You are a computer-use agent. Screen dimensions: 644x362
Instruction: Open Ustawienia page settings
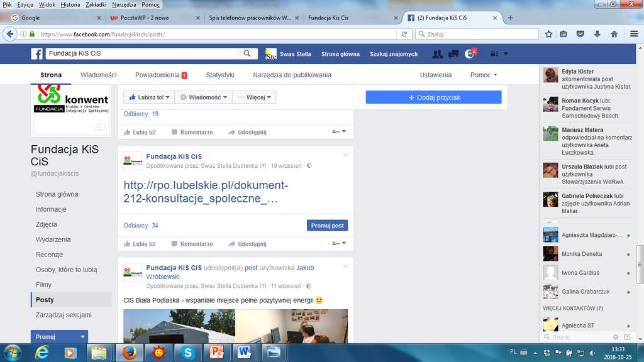(x=435, y=75)
